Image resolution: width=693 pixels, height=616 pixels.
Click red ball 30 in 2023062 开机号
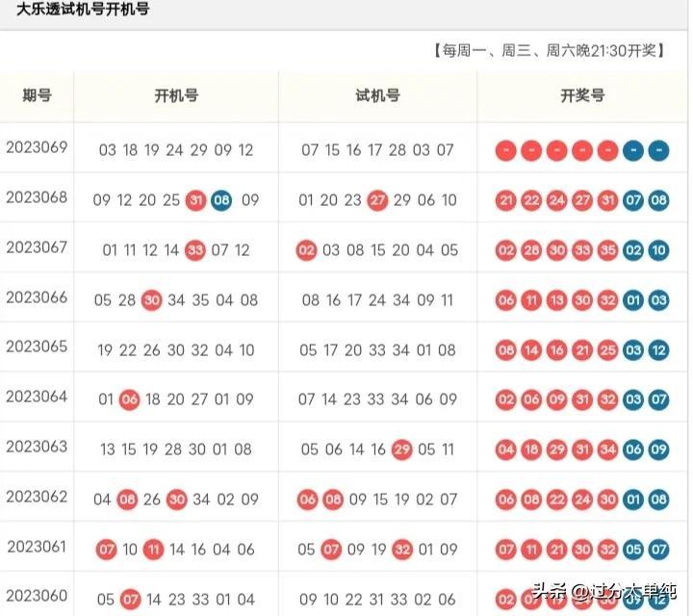pos(177,500)
